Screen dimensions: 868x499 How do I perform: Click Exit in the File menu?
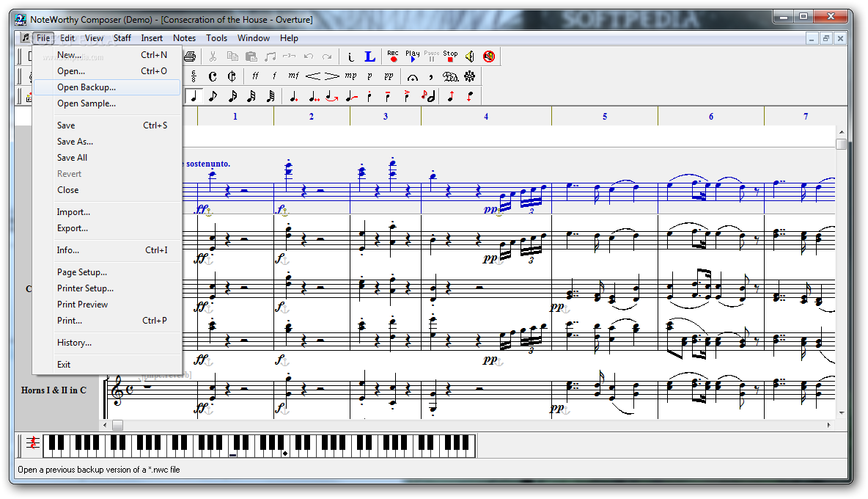[107, 365]
